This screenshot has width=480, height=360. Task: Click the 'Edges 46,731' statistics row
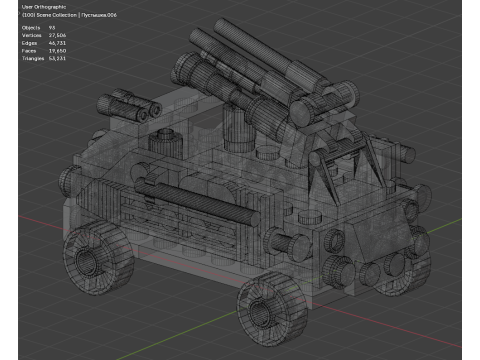coord(44,43)
